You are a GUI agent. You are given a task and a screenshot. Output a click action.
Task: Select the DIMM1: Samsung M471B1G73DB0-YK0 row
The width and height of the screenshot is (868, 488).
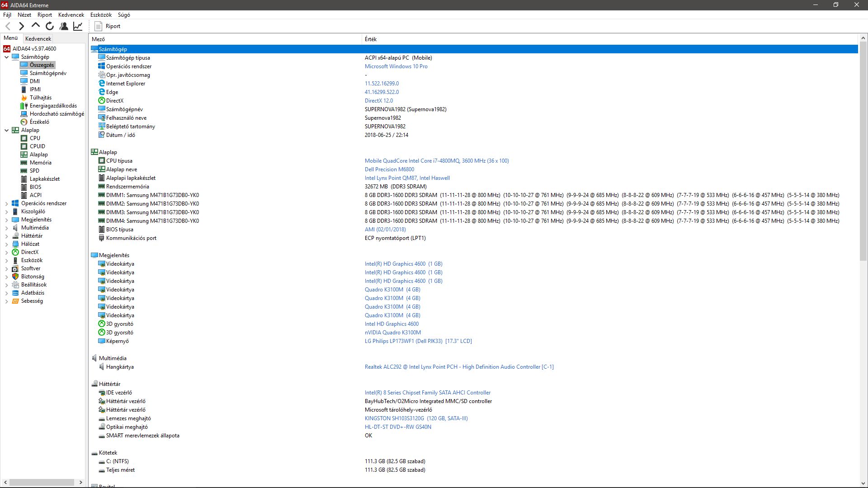click(x=474, y=195)
